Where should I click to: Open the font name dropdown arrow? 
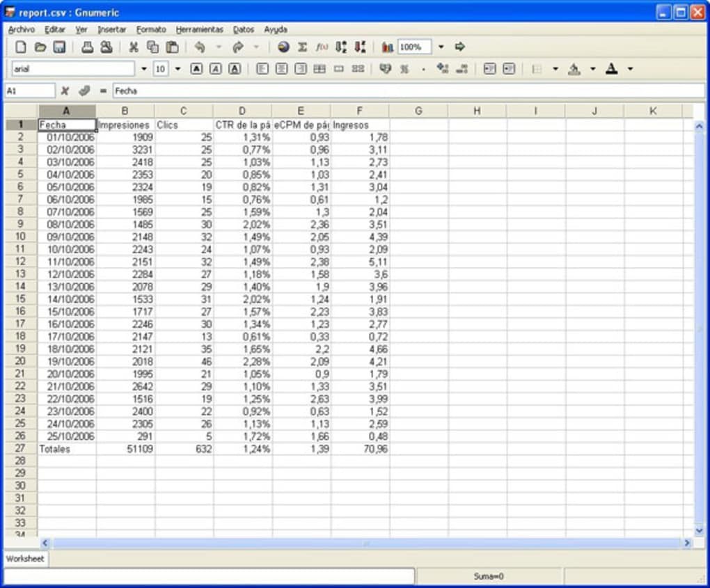pyautogui.click(x=144, y=69)
